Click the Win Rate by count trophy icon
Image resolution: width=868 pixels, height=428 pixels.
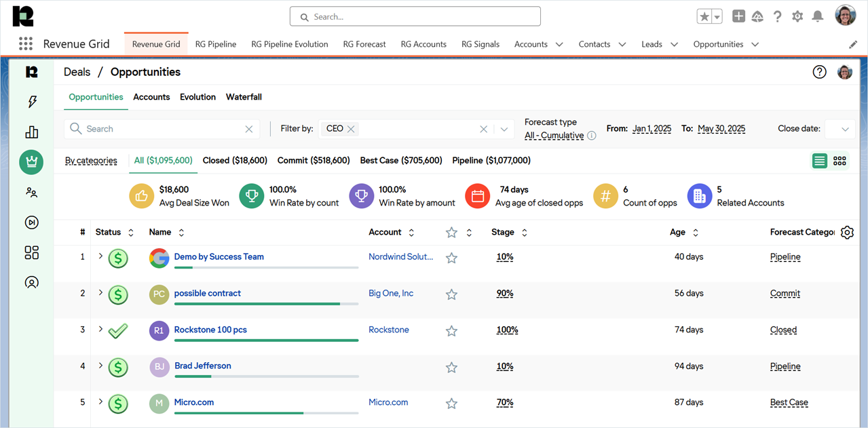tap(252, 196)
